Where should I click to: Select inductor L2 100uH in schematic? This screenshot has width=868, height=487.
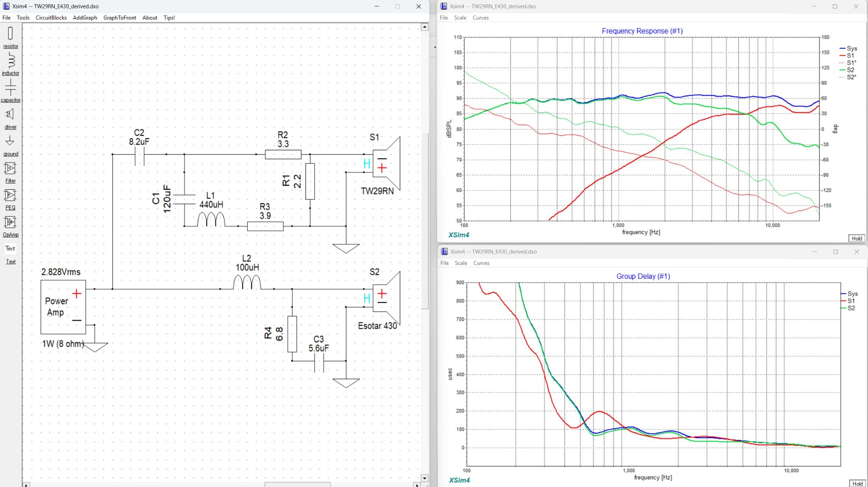coord(247,283)
